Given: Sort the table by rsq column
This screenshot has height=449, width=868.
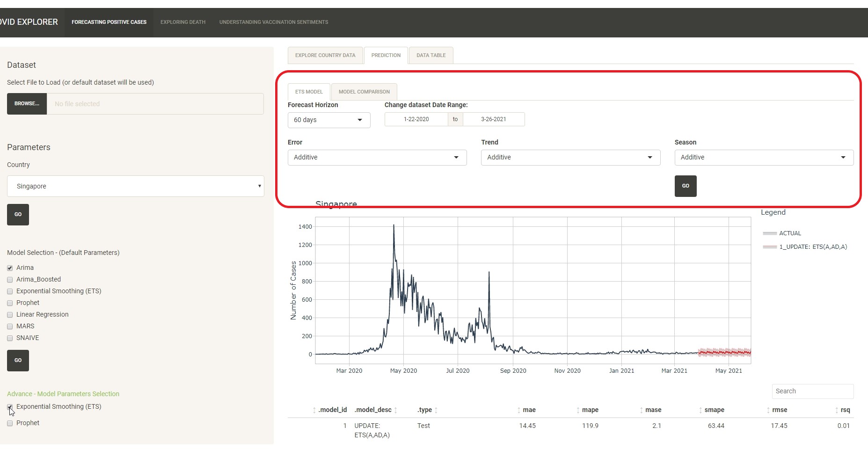Looking at the screenshot, I should click(845, 410).
